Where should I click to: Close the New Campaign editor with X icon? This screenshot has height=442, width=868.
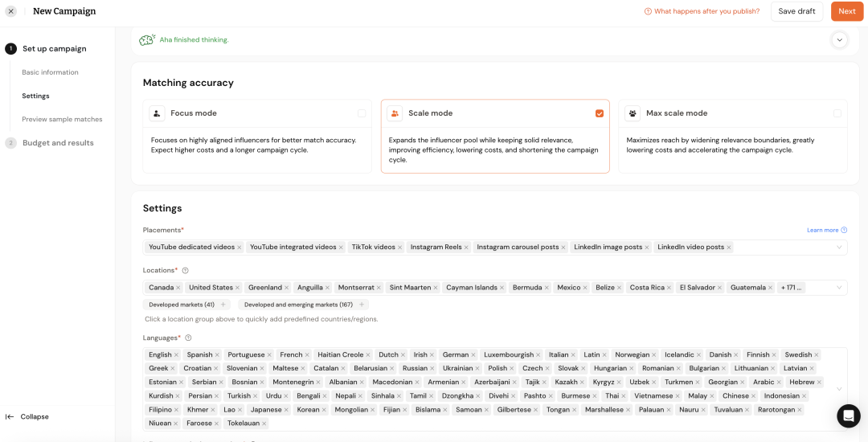(x=11, y=11)
